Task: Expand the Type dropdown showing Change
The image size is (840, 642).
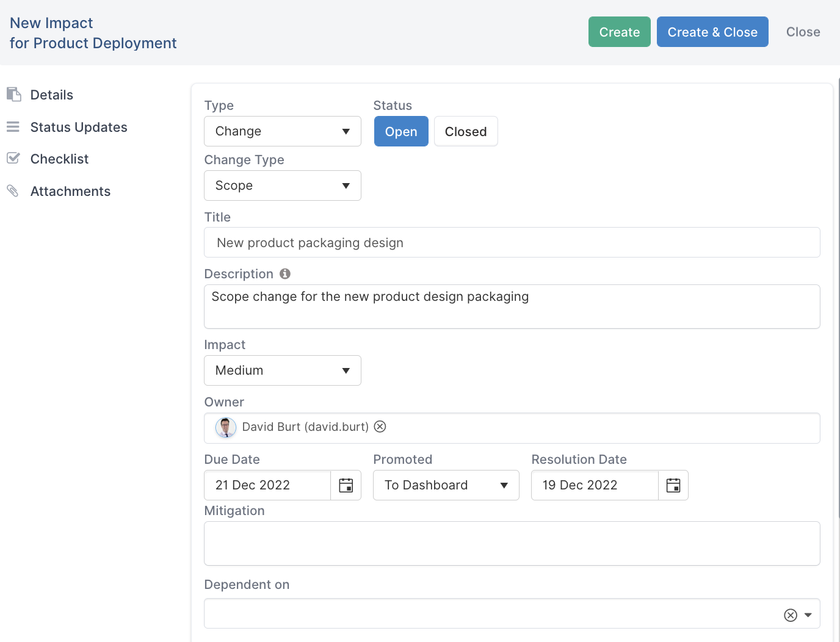Action: [x=283, y=131]
